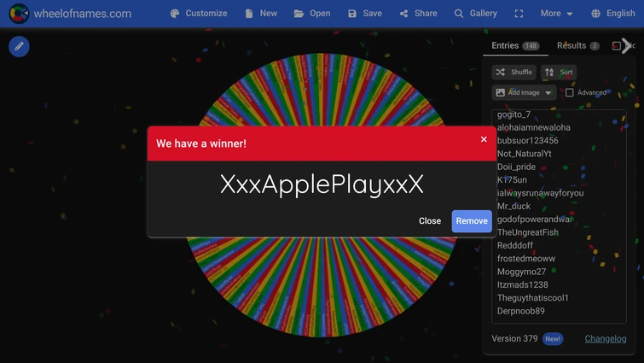644x363 pixels.
Task: Create a New wheel
Action: click(261, 14)
